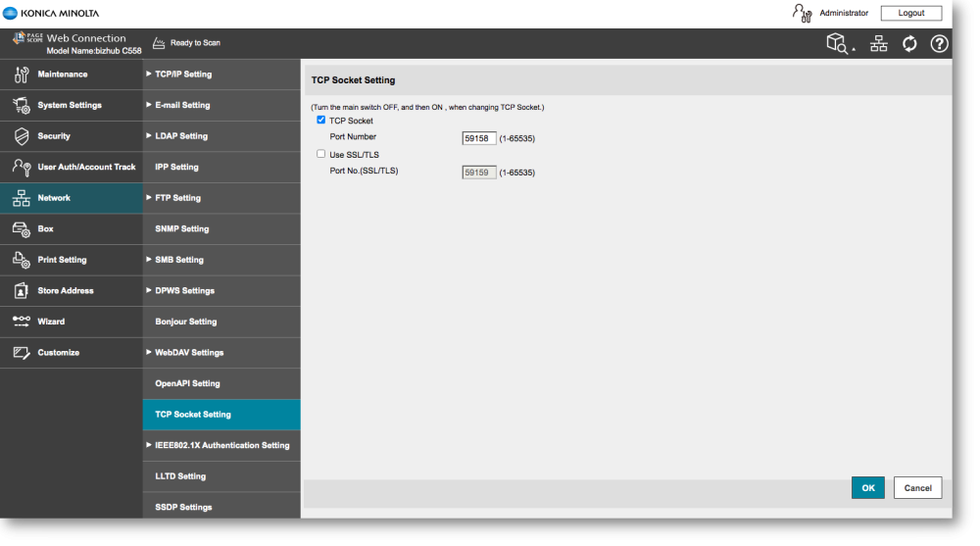Click the Administrator username text
Image resolution: width=980 pixels, height=546 pixels.
(x=844, y=13)
